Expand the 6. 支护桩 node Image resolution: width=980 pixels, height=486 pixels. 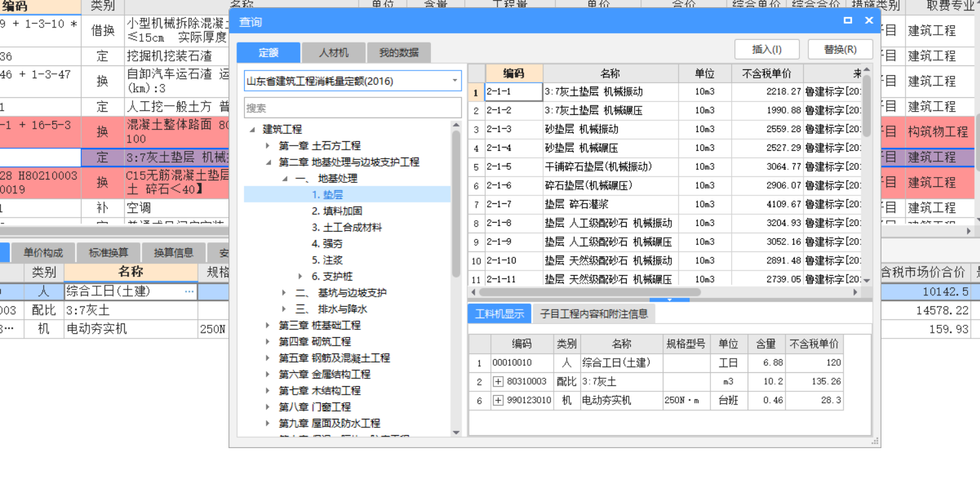click(300, 276)
